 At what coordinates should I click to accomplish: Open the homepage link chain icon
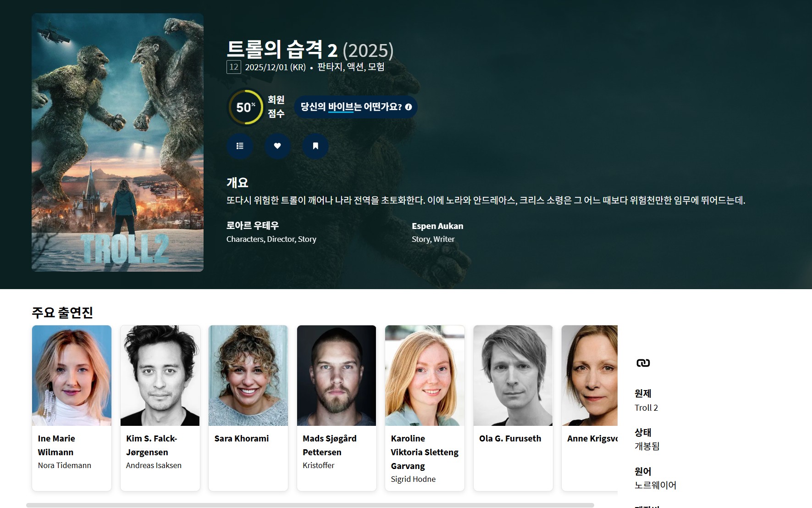643,363
